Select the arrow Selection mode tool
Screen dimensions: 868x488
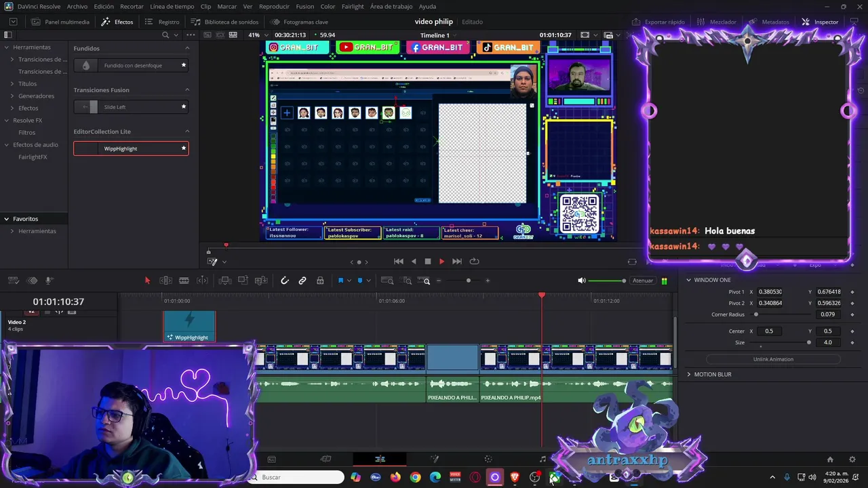pyautogui.click(x=147, y=281)
